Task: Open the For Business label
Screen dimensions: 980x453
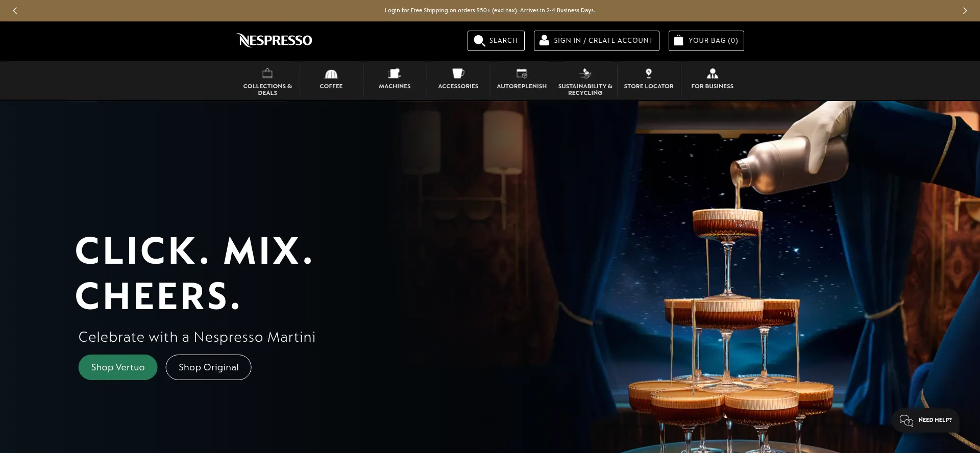Action: tap(713, 86)
